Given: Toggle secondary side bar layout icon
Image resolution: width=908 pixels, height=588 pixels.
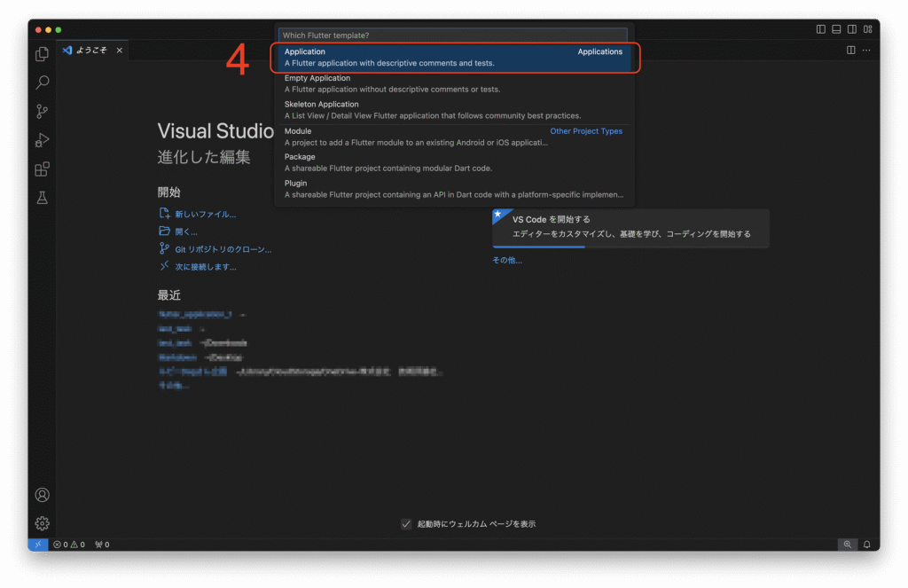Looking at the screenshot, I should tap(852, 29).
